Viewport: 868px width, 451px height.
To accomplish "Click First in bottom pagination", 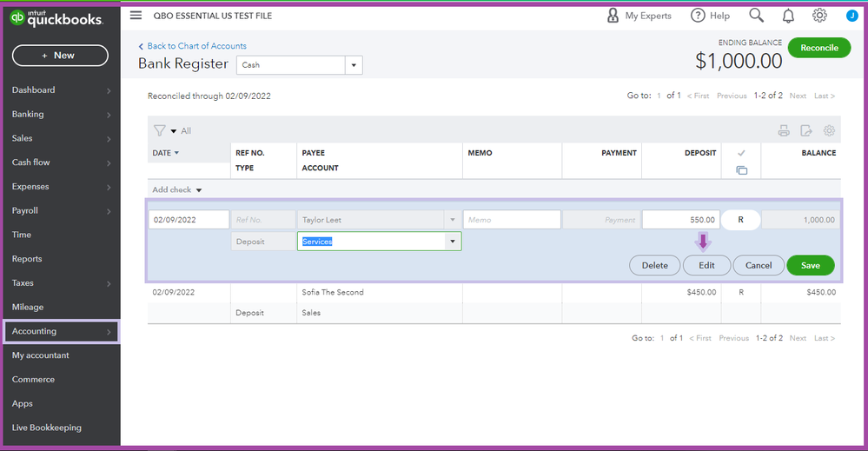I will pyautogui.click(x=700, y=338).
